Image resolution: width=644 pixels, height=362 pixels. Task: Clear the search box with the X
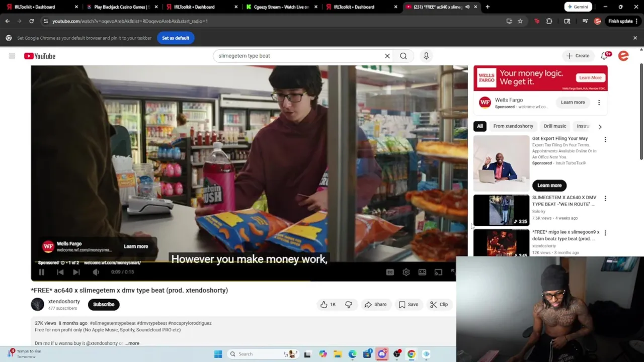387,56
